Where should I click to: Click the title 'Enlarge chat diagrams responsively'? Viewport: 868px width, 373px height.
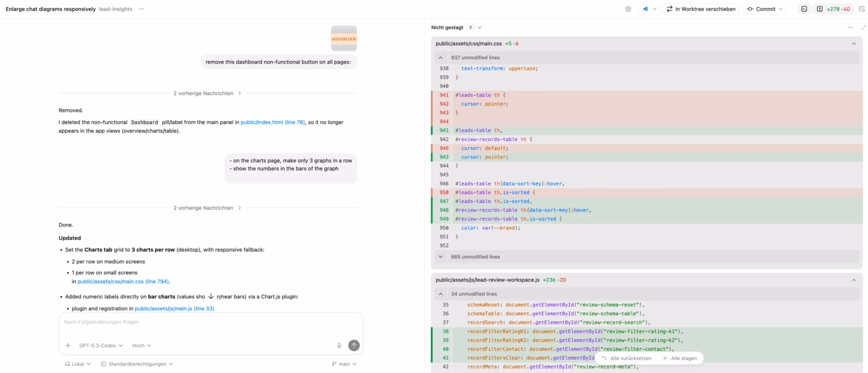51,9
